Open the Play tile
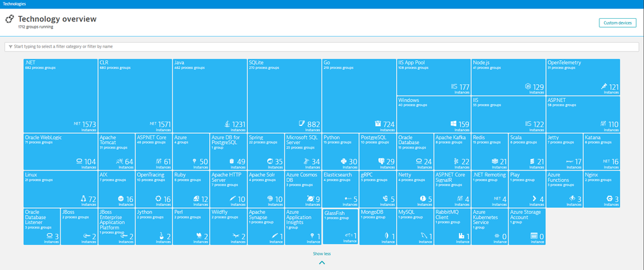The image size is (644, 270). pos(527,189)
